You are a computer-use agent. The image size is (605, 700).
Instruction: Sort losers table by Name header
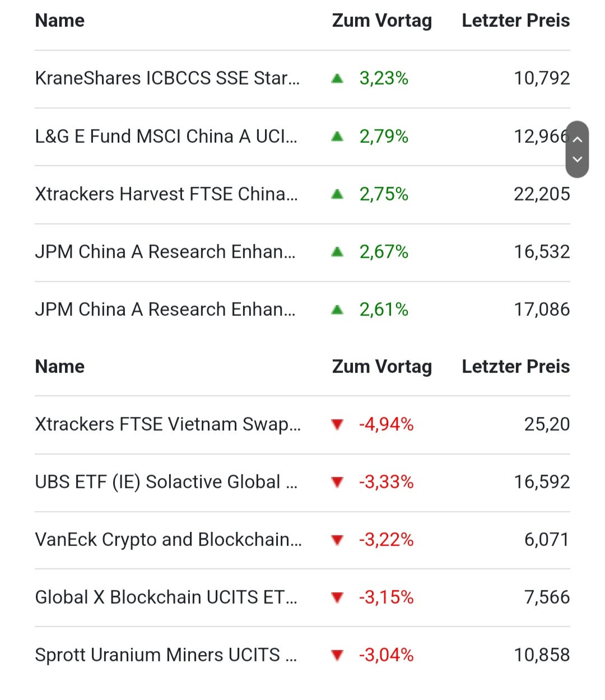pyautogui.click(x=60, y=367)
